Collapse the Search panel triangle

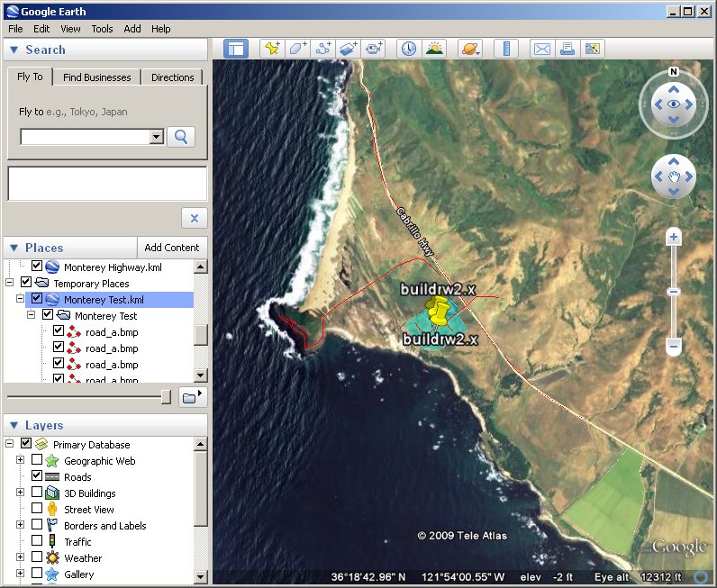coord(14,50)
